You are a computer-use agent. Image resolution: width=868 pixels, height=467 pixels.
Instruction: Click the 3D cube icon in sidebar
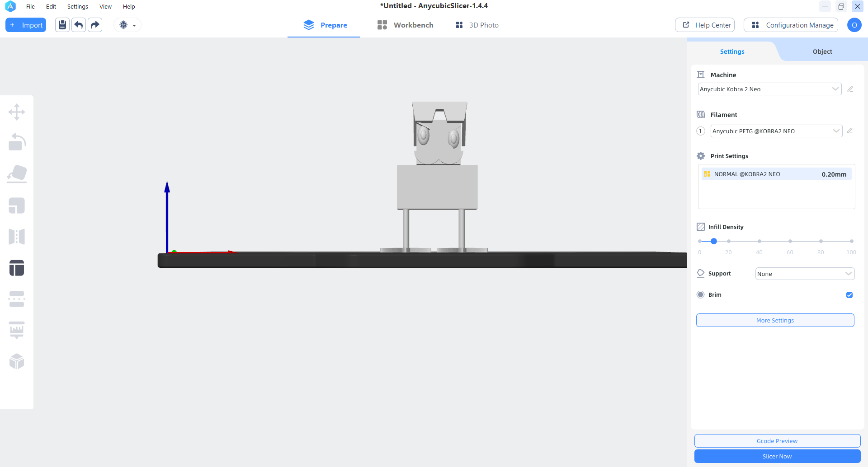(17, 361)
